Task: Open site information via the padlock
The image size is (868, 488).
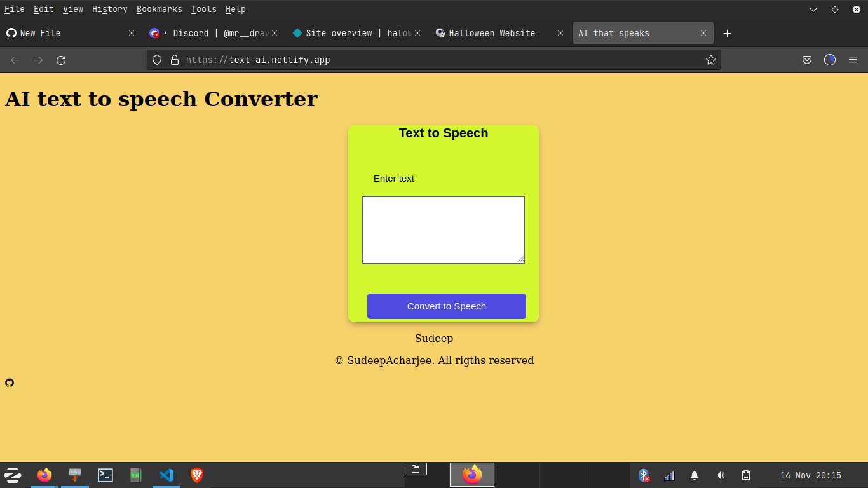Action: tap(175, 60)
